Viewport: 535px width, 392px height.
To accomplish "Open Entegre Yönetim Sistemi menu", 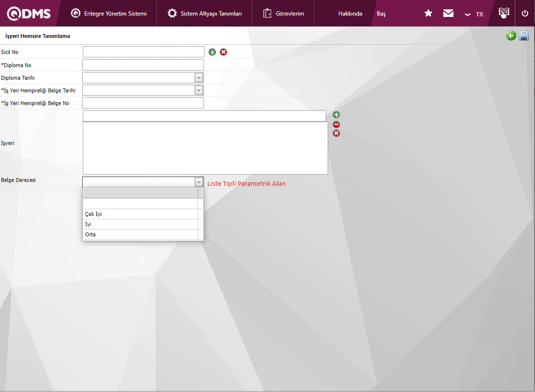I will 109,13.
